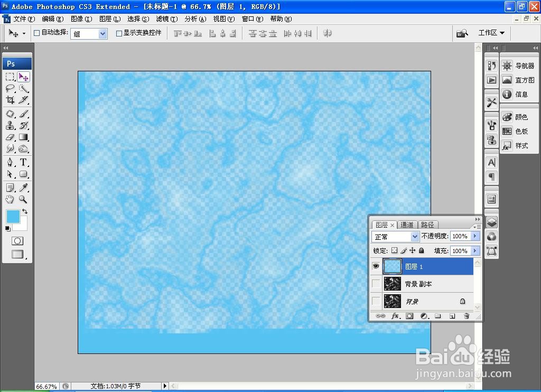Change screen mode button in toolbox
This screenshot has height=392, width=541.
coord(17,254)
